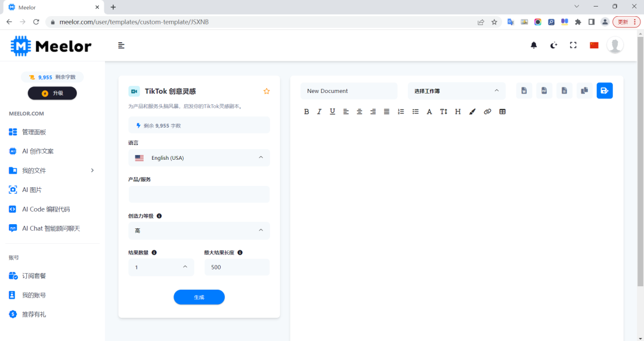Open the English (USA) language dropdown
The height and width of the screenshot is (341, 644).
(199, 158)
